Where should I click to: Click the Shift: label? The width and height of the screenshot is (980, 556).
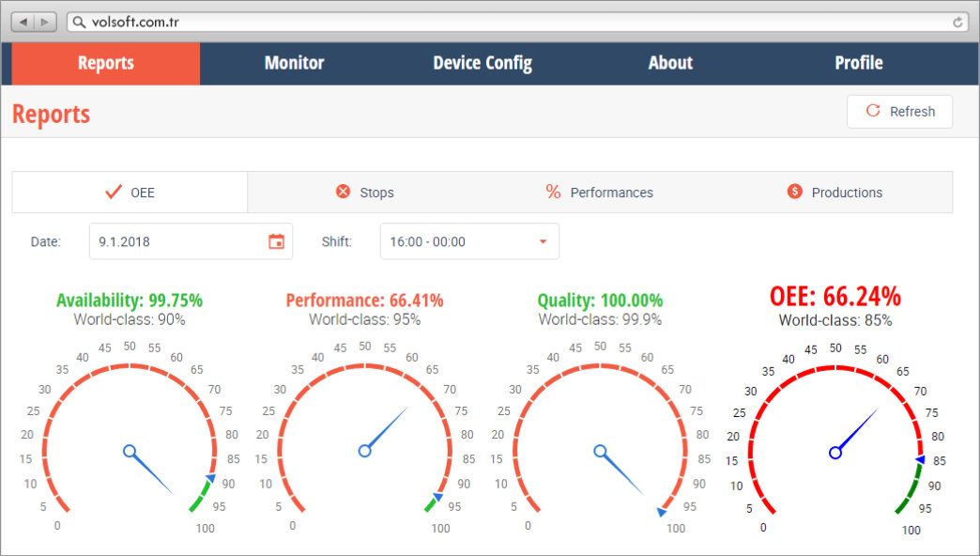tap(336, 242)
